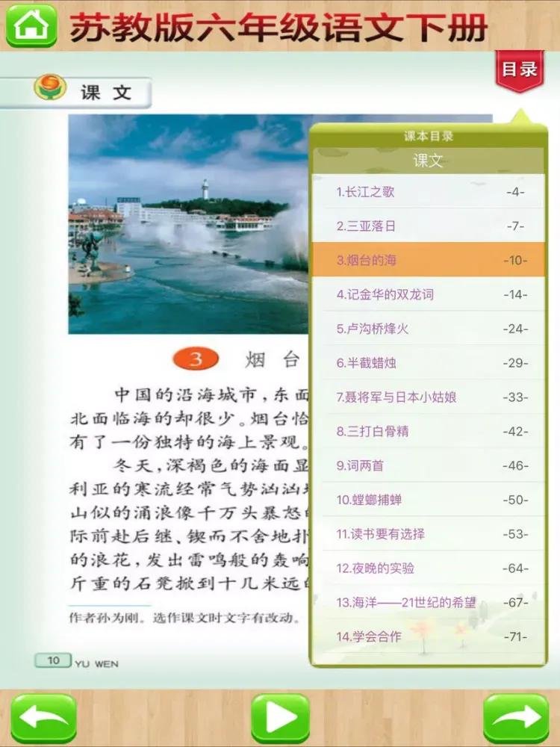Open the red 目录 bookmark
The width and height of the screenshot is (560, 747).
[x=519, y=71]
